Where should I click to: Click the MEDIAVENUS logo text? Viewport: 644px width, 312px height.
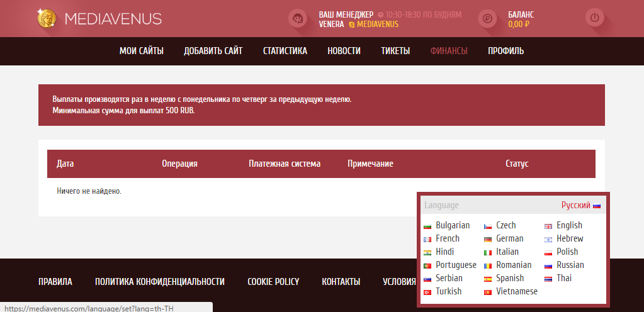pos(113,18)
